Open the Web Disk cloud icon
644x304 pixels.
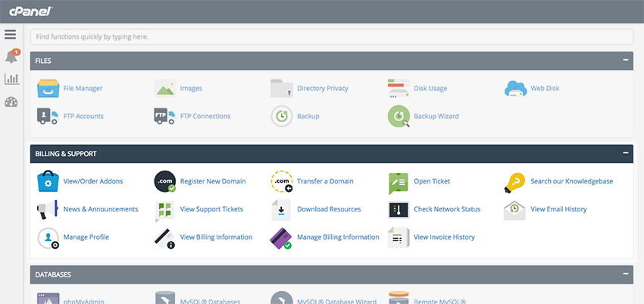(515, 89)
